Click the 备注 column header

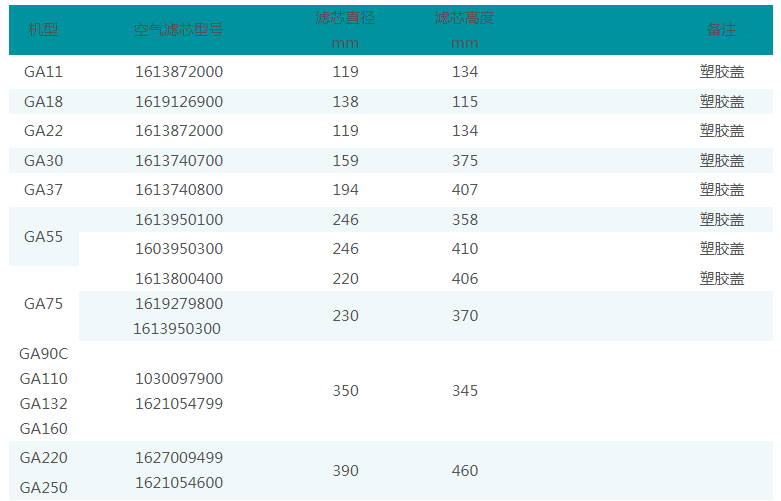pos(721,30)
